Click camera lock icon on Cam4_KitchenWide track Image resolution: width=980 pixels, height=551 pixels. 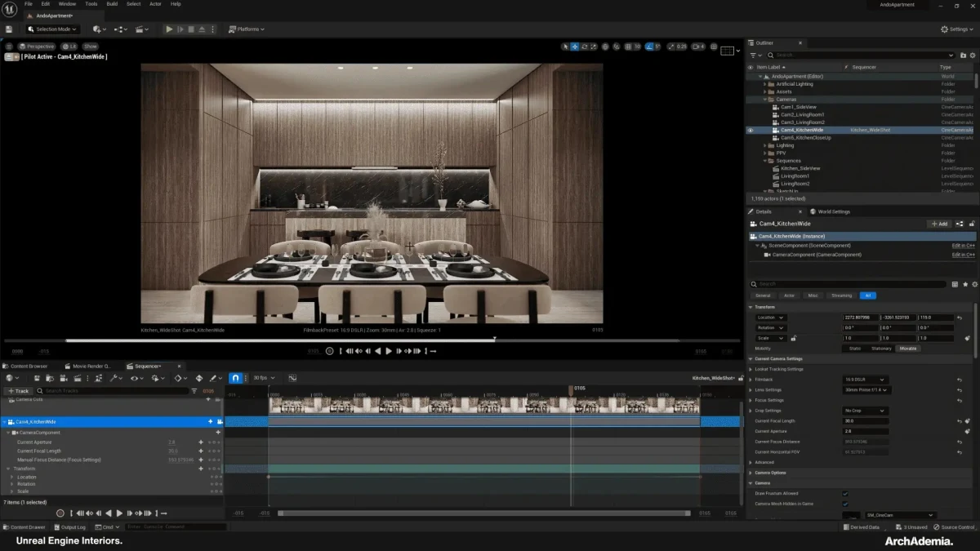219,422
